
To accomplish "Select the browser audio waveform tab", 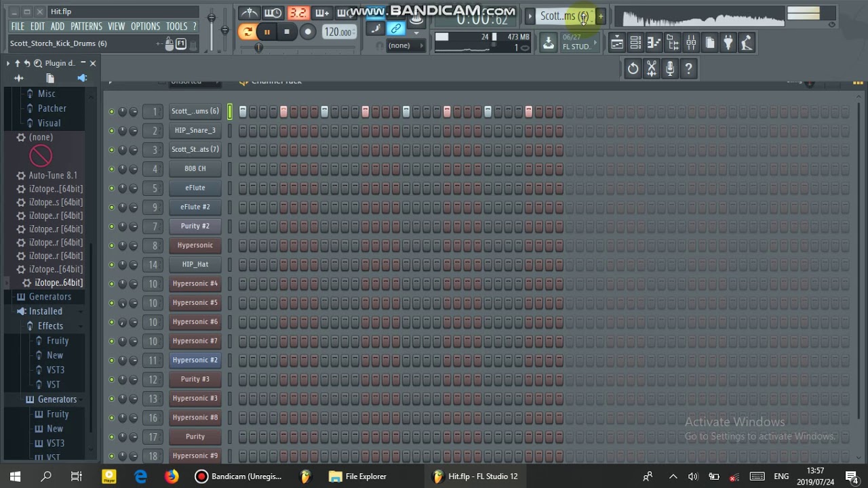I will tap(18, 79).
